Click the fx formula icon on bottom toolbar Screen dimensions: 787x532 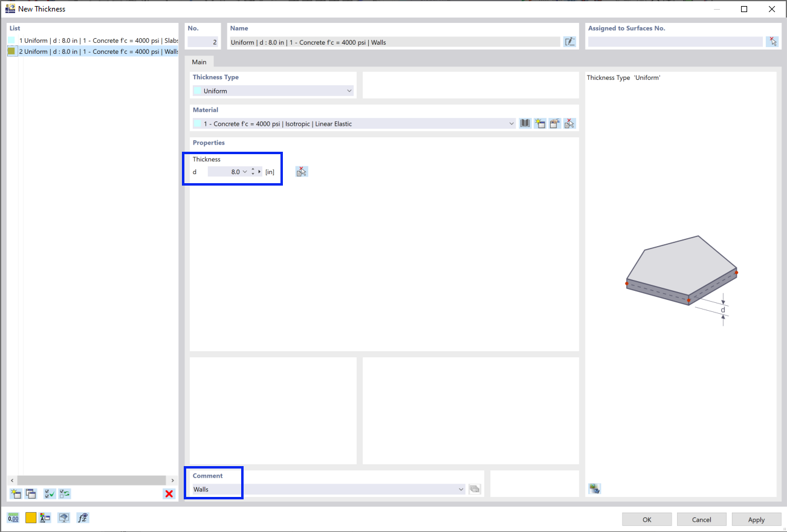tap(83, 517)
